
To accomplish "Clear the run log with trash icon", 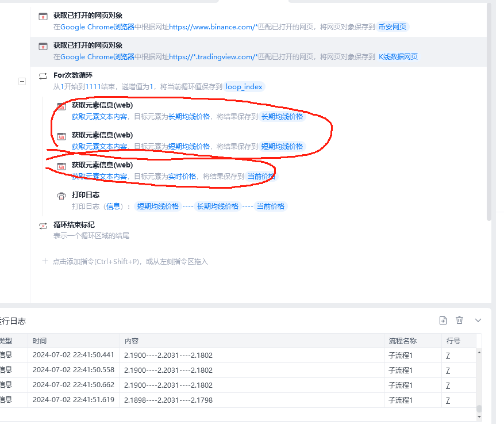I will (x=459, y=320).
